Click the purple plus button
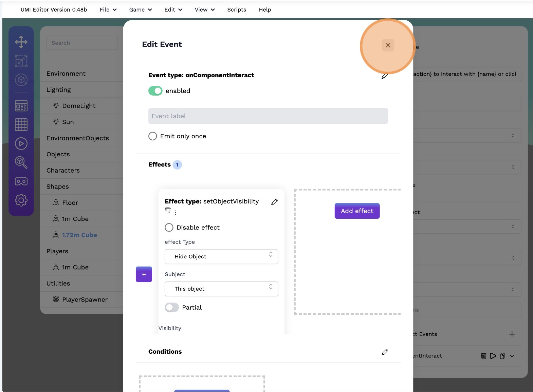The height and width of the screenshot is (392, 533). (x=144, y=274)
